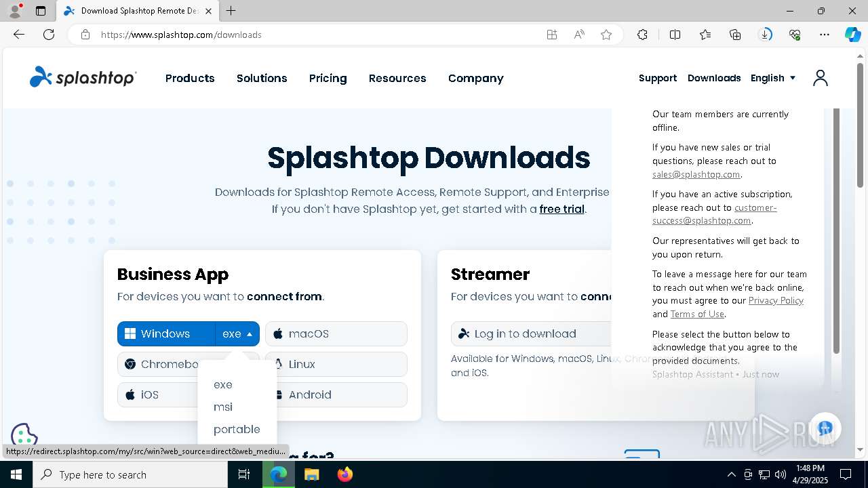This screenshot has height=488, width=868.
Task: Download Business App for Android
Action: (341, 394)
